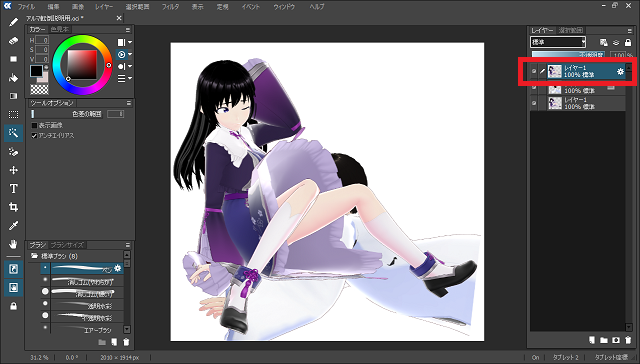This screenshot has width=640, height=364.
Task: Collapse the 標準ブラシ (8) brush folder
Action: [35, 256]
